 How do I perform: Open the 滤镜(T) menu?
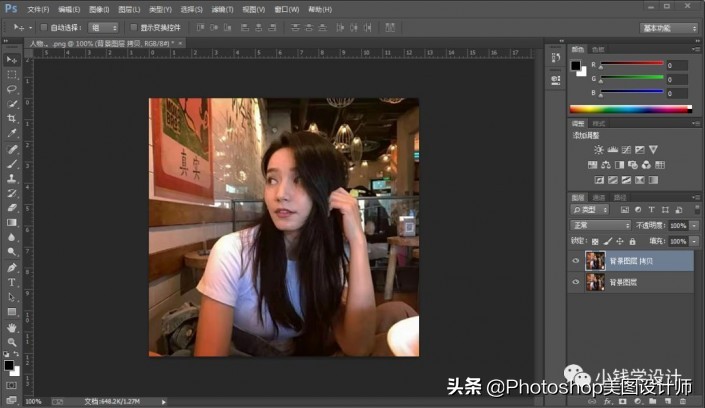point(223,9)
